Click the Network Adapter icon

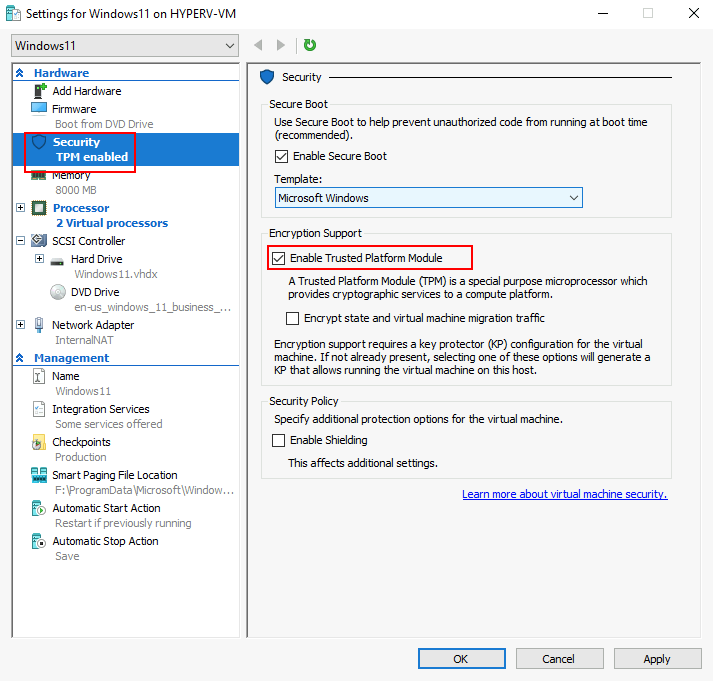tap(39, 325)
